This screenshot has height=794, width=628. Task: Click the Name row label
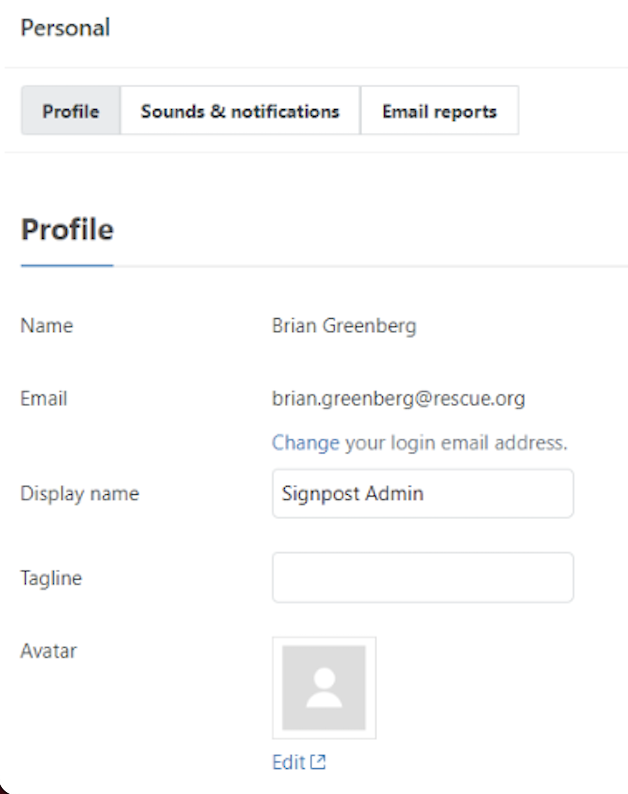[46, 325]
